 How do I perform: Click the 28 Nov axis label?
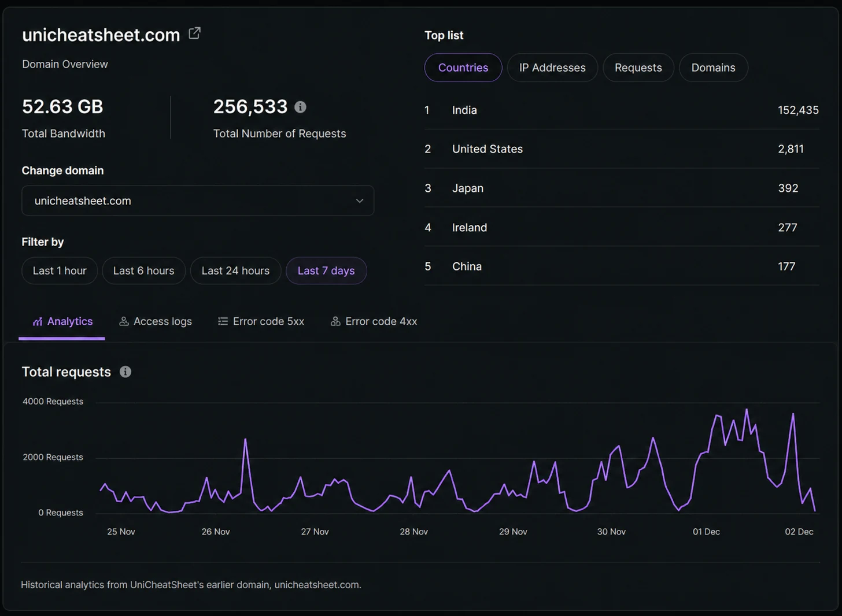[414, 532]
